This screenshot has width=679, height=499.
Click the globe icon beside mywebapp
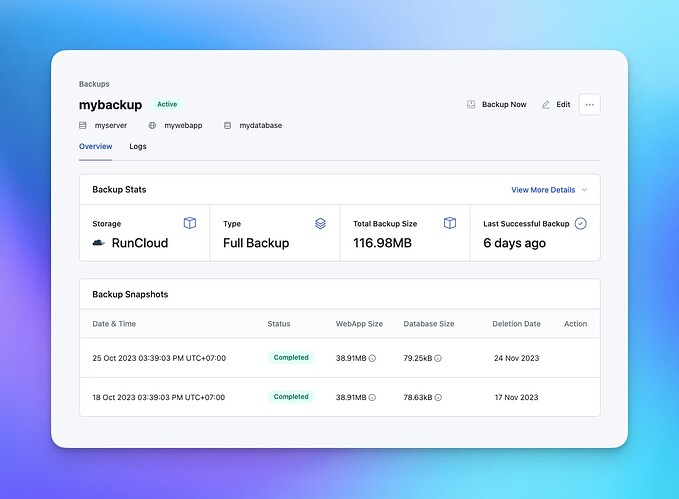click(x=152, y=125)
